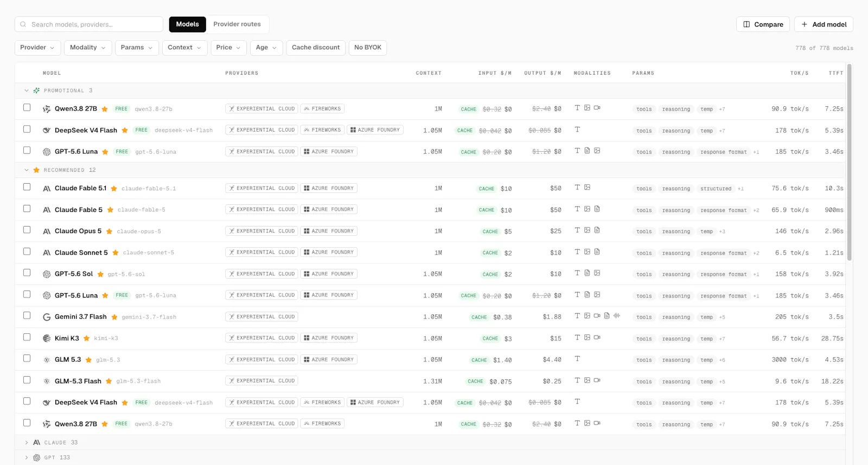Click the text modality icon for GLM 5.3
868x465 pixels.
(x=577, y=359)
